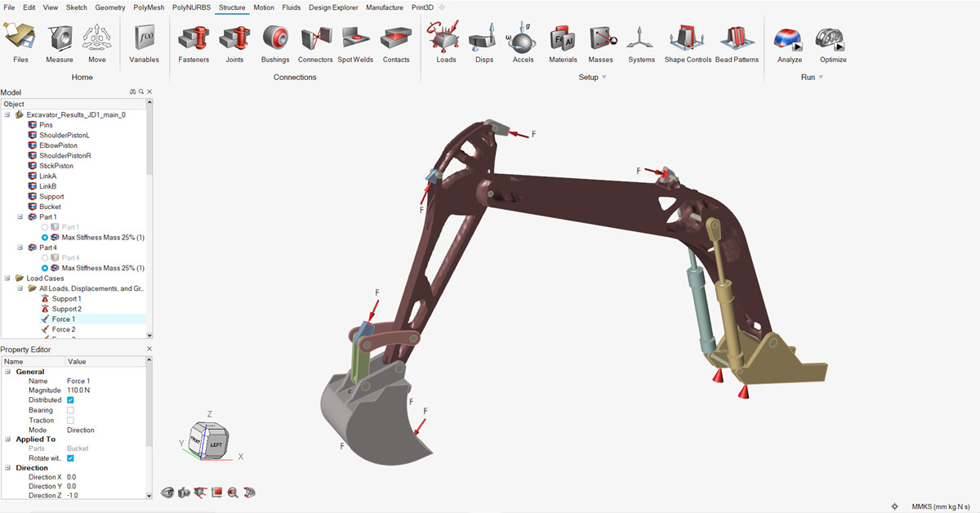This screenshot has height=513, width=980.
Task: Open the File menu
Action: (x=10, y=7)
